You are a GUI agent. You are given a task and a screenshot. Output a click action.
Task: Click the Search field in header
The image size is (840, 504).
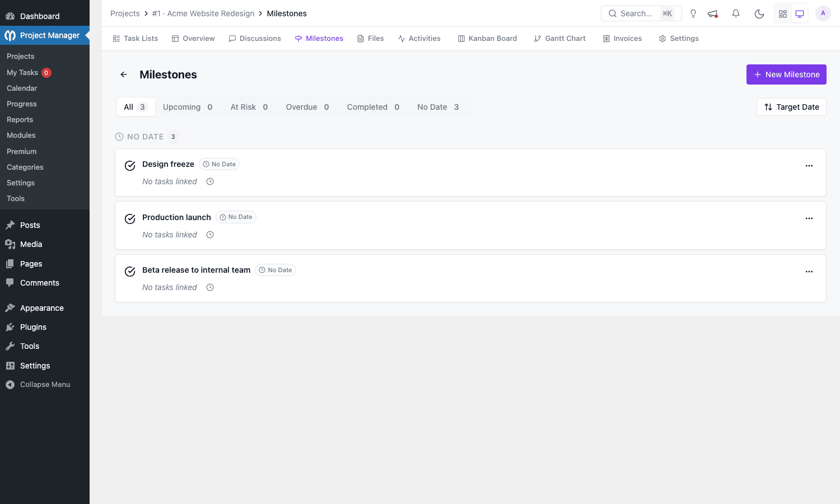coord(641,13)
